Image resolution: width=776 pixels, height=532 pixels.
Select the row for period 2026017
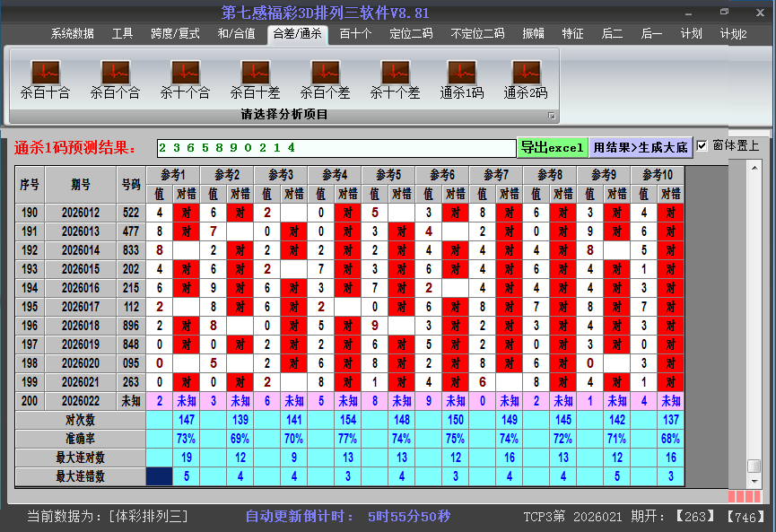[x=81, y=307]
